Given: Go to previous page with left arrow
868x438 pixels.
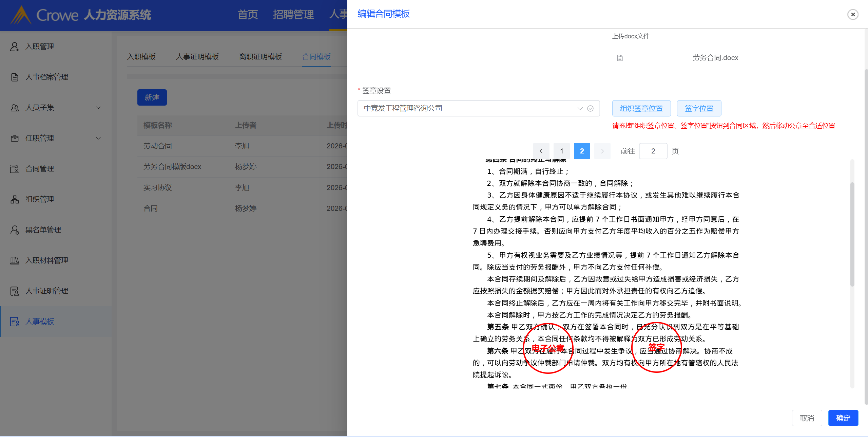Looking at the screenshot, I should 541,151.
